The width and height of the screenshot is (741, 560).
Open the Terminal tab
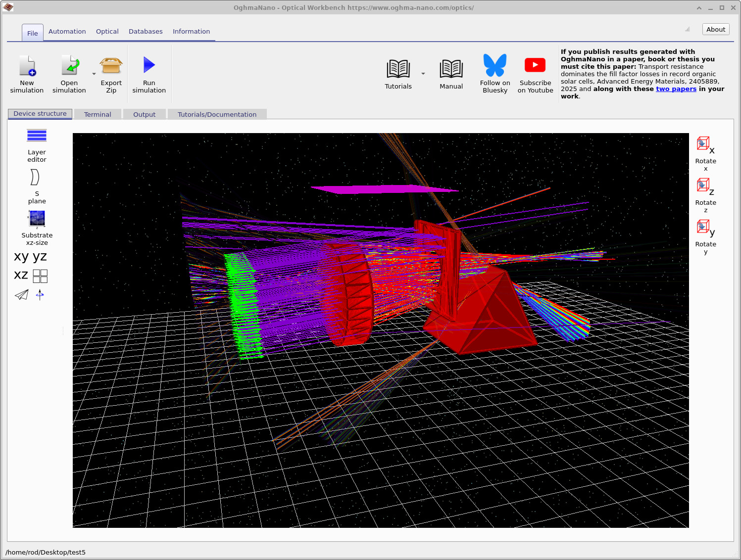pyautogui.click(x=98, y=114)
